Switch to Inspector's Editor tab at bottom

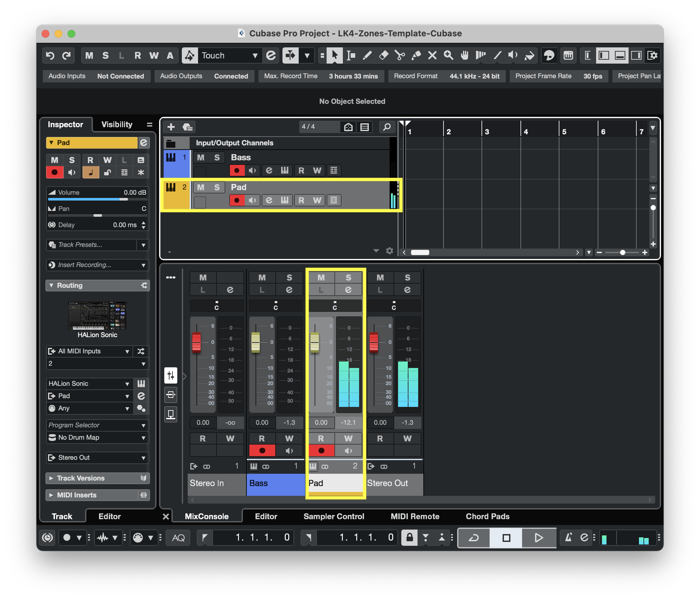point(109,516)
